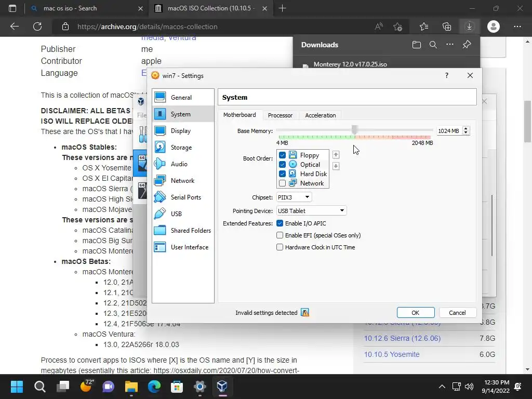
Task: Open tab actions menu in browser title bar
Action: (x=12, y=8)
